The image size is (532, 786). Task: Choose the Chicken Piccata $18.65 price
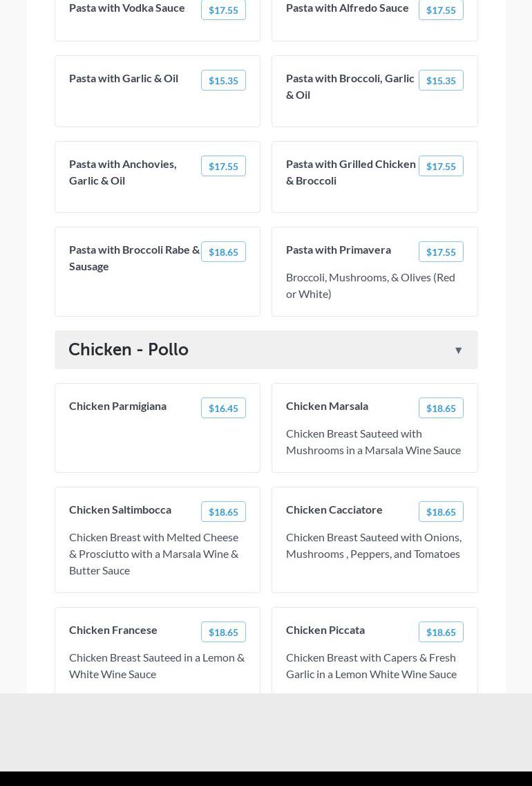440,633
